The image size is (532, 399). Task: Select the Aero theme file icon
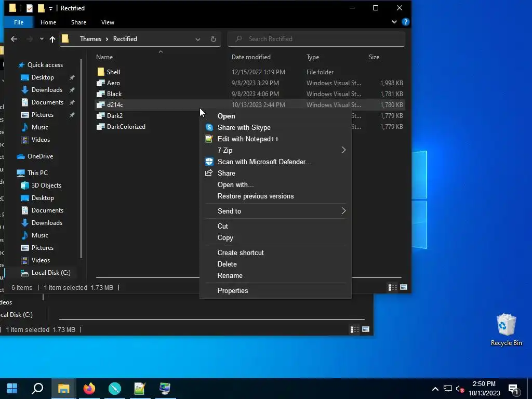(101, 83)
